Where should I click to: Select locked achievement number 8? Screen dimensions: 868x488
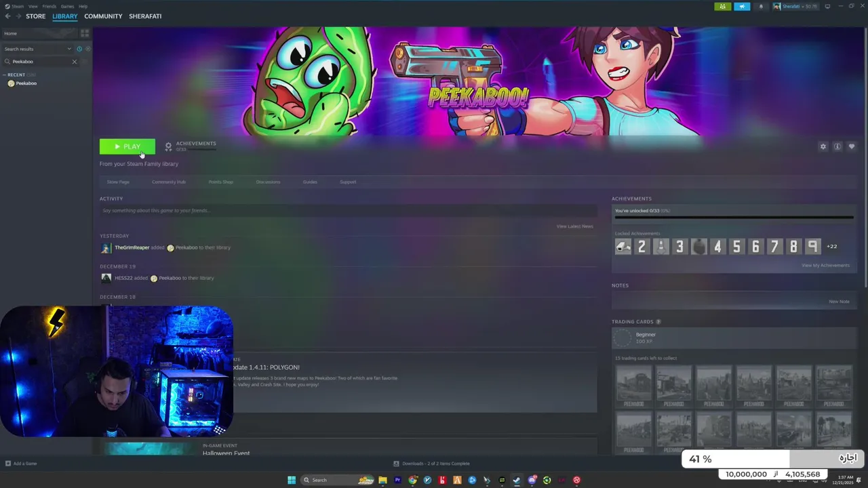[793, 247]
